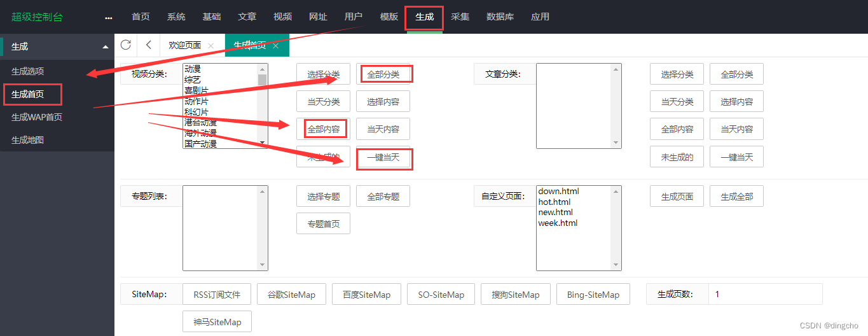This screenshot has width=868, height=336.
Task: Click the 神马SiteMap button
Action: (x=217, y=321)
